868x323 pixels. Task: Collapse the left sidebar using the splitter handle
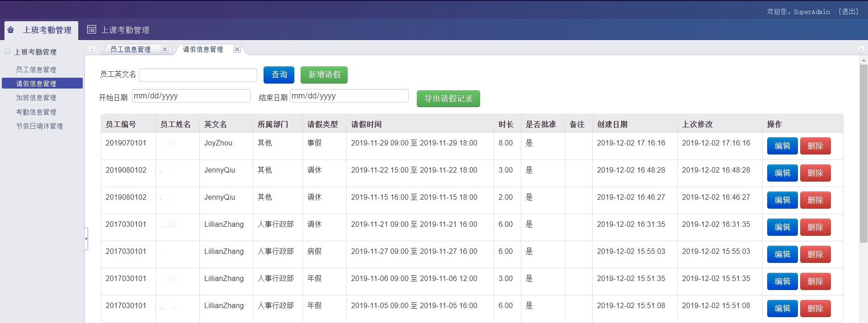click(86, 238)
